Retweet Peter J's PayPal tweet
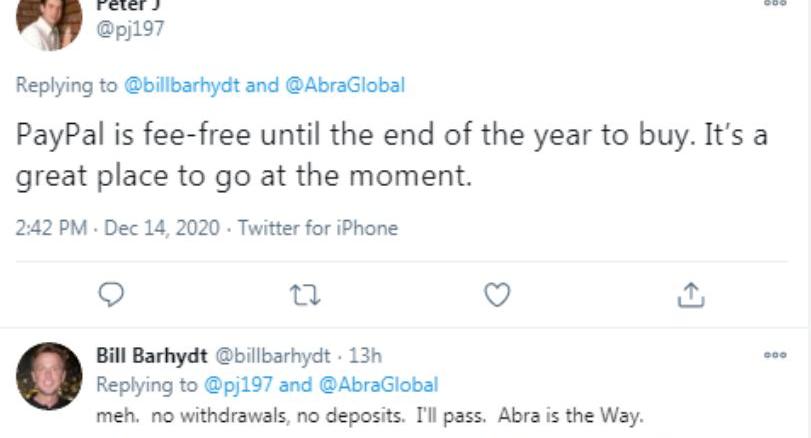Image resolution: width=811 pixels, height=438 pixels. tap(305, 295)
